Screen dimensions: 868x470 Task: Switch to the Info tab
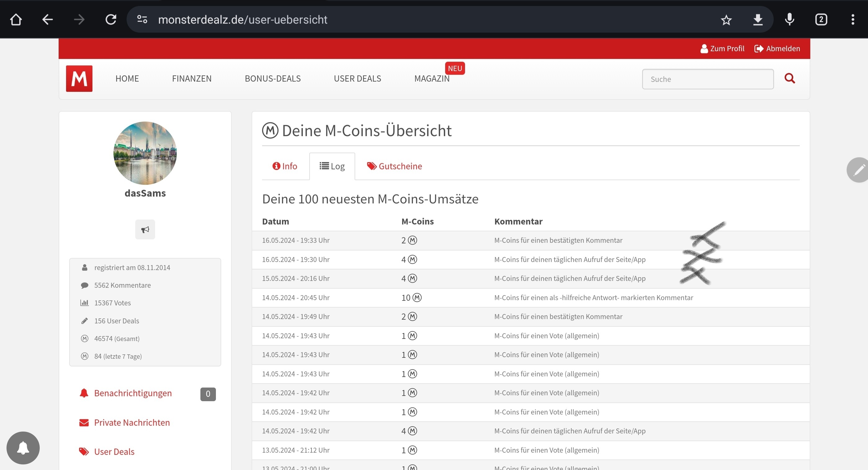285,166
